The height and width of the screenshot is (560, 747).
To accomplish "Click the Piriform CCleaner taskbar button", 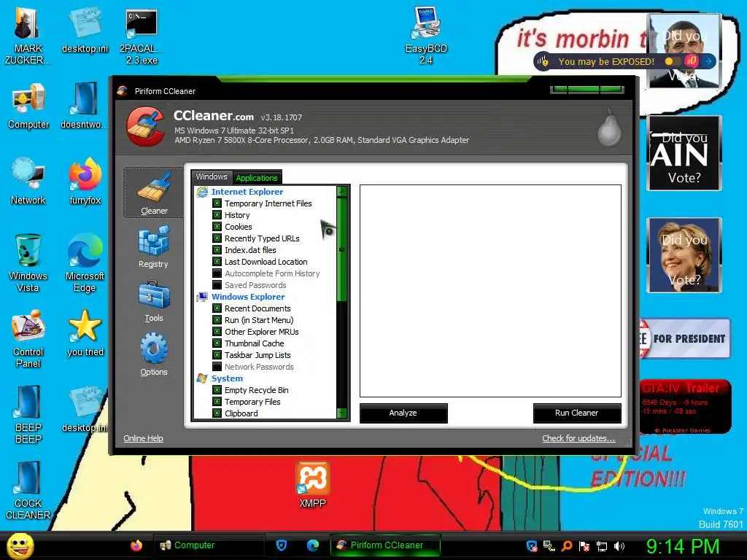I will tap(385, 545).
